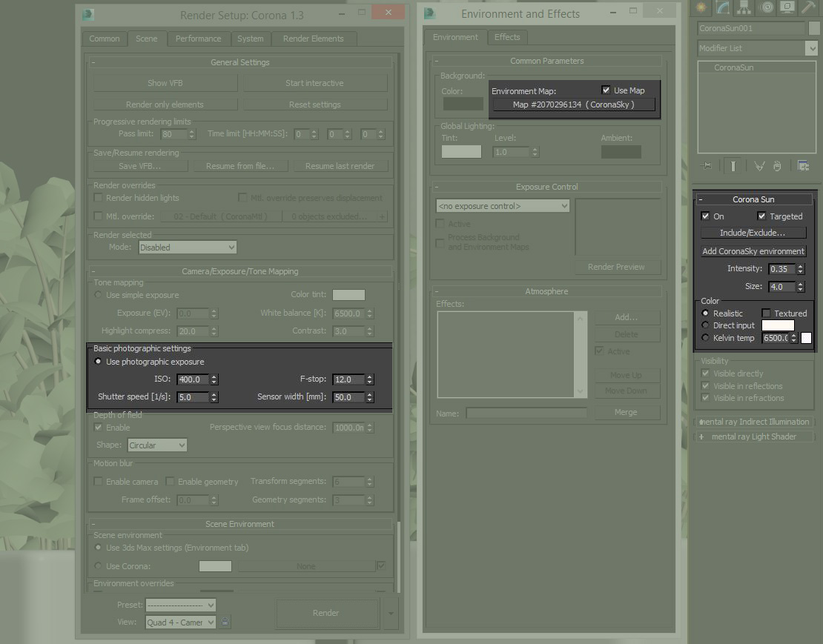Open Configure Modifier Sets icon
823x644 pixels.
tap(803, 166)
